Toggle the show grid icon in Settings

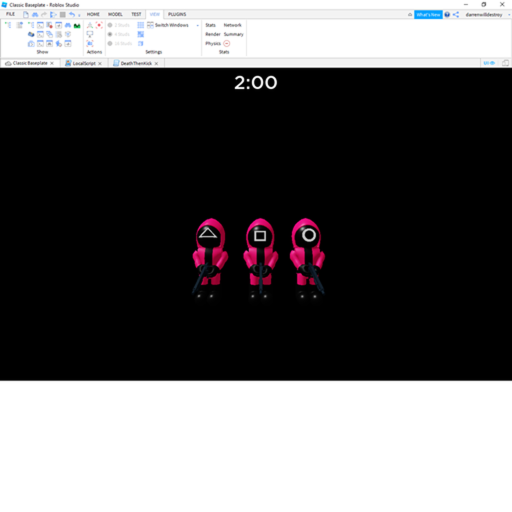tap(141, 25)
